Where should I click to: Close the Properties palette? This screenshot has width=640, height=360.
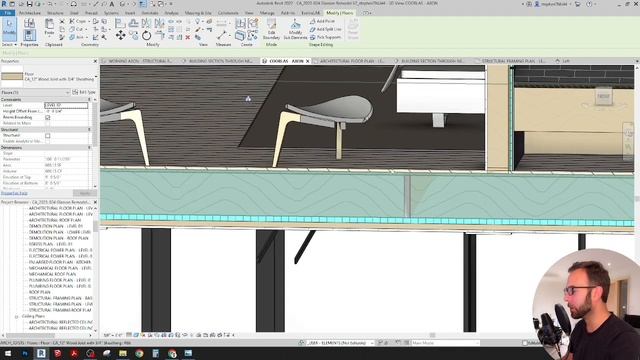coord(95,61)
